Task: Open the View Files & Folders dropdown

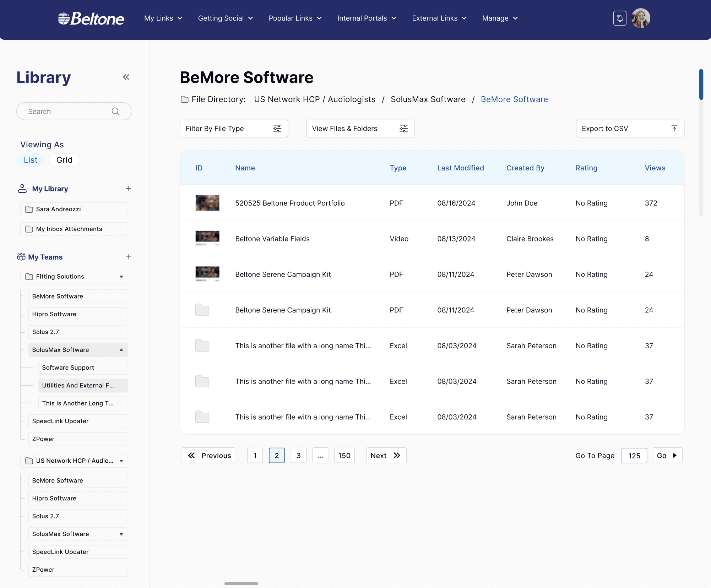Action: (360, 129)
